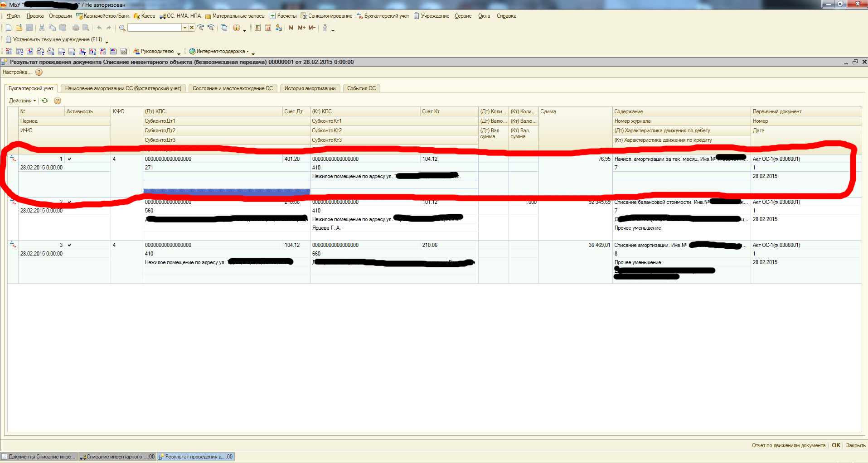Click the open file folder icon
868x463 pixels.
click(19, 28)
